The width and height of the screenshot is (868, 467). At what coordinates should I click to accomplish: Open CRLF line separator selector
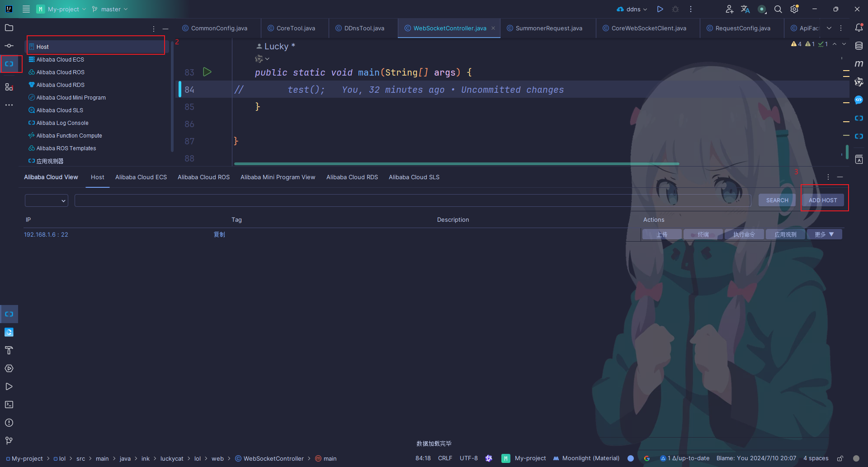pos(445,458)
